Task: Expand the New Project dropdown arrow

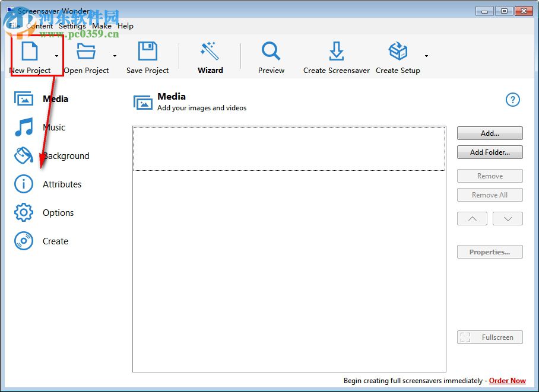Action: [x=56, y=55]
